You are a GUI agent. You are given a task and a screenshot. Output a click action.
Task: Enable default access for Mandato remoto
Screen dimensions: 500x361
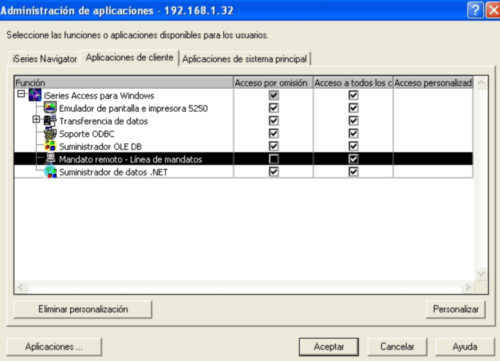click(x=274, y=159)
